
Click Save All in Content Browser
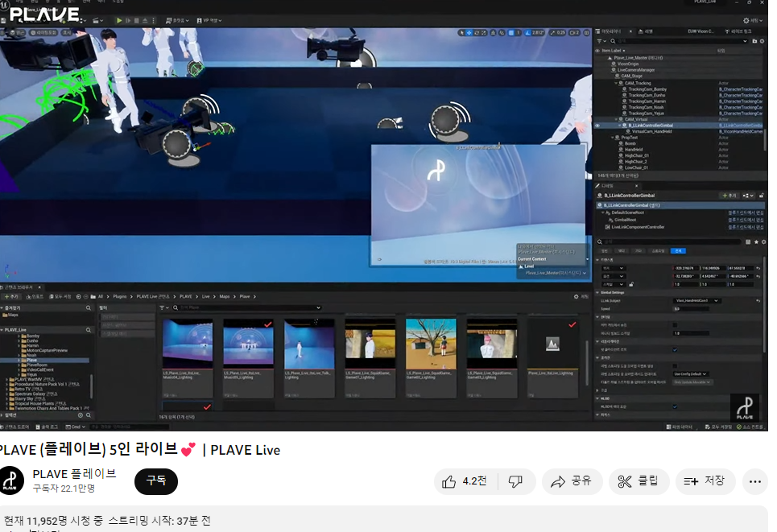tap(60, 296)
